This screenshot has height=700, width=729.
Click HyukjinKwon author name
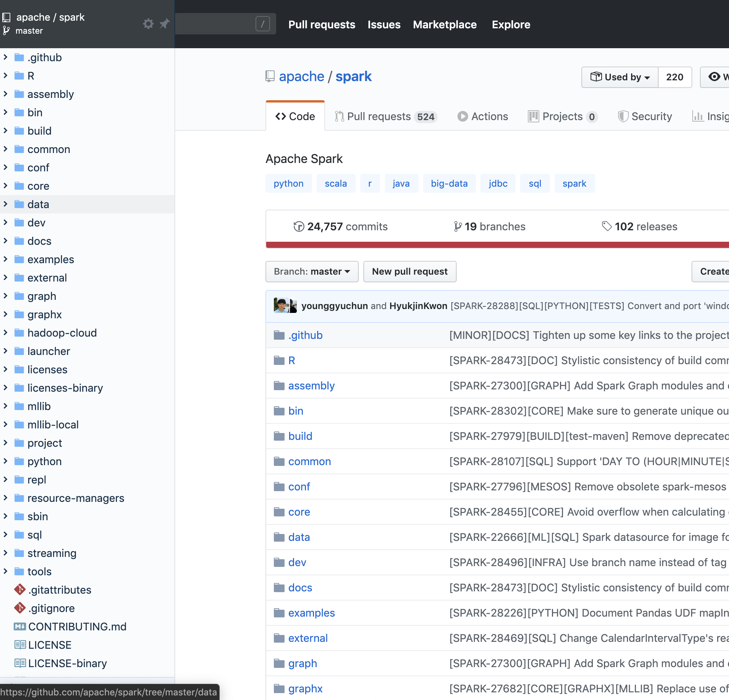418,306
